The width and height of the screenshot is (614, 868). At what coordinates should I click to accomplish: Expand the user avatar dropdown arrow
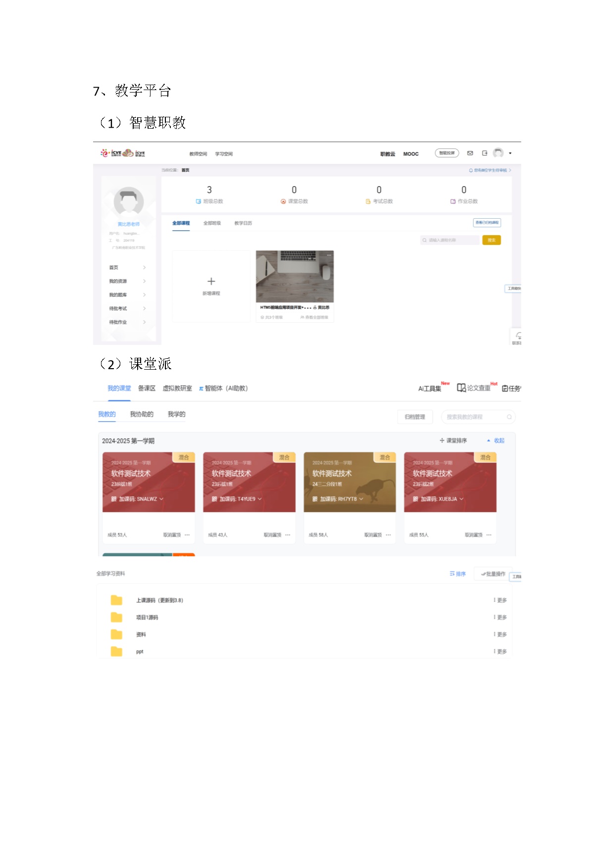[x=510, y=153]
